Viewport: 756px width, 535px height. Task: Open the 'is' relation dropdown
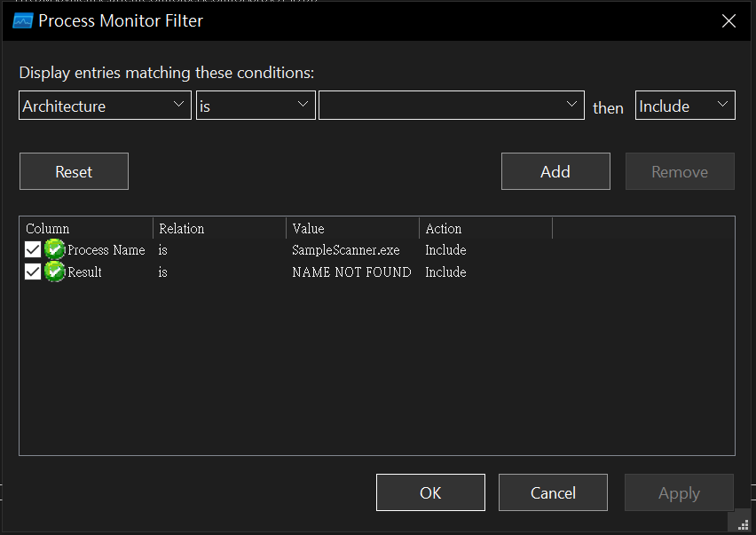256,105
